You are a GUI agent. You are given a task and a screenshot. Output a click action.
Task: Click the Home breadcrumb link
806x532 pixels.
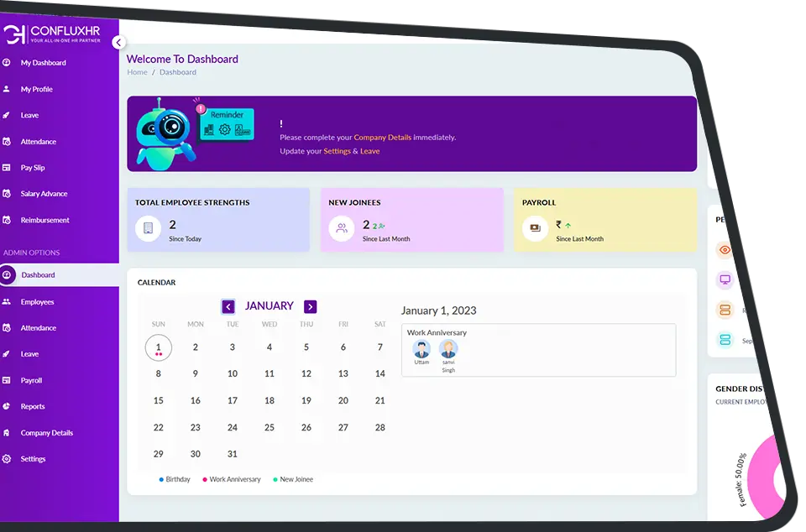tap(137, 73)
